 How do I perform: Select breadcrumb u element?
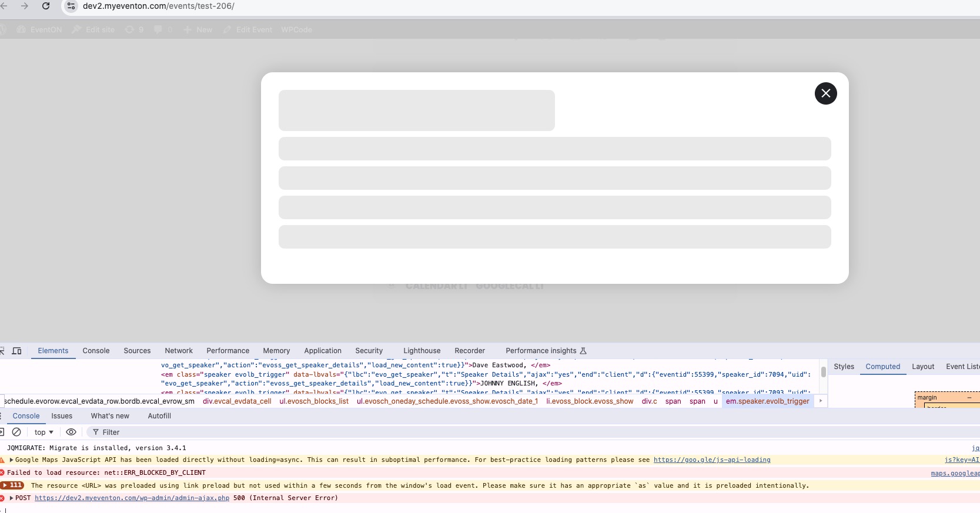715,401
